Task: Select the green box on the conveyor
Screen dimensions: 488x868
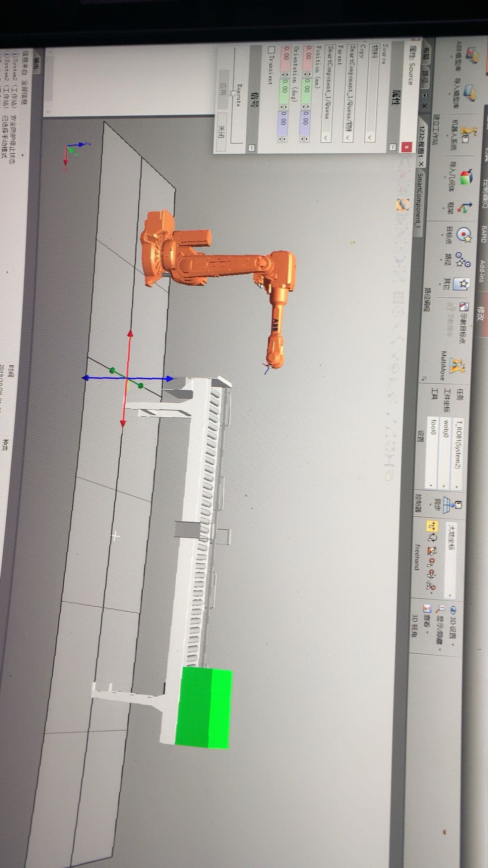Action: point(204,708)
